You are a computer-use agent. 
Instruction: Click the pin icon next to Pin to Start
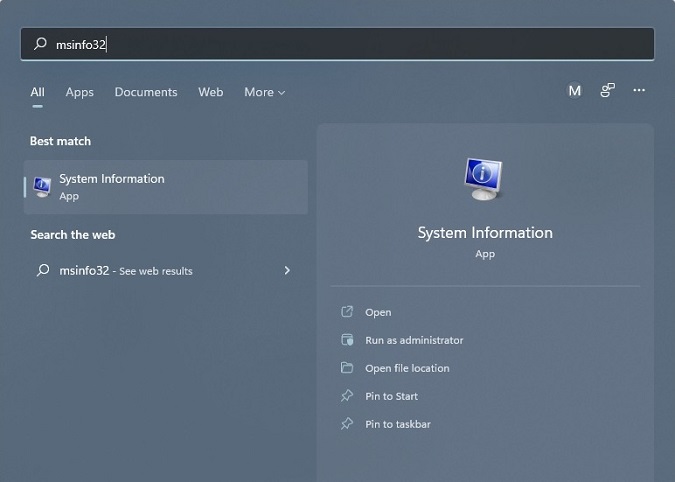click(x=347, y=395)
